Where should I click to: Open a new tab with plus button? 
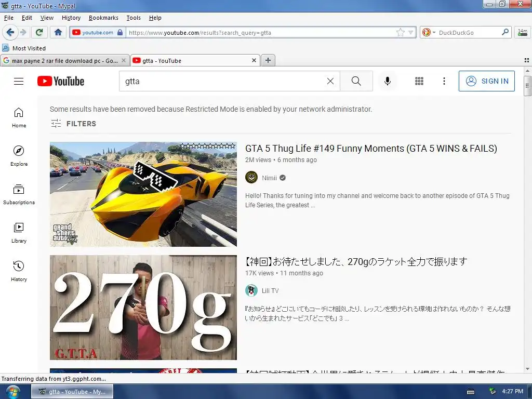268,60
